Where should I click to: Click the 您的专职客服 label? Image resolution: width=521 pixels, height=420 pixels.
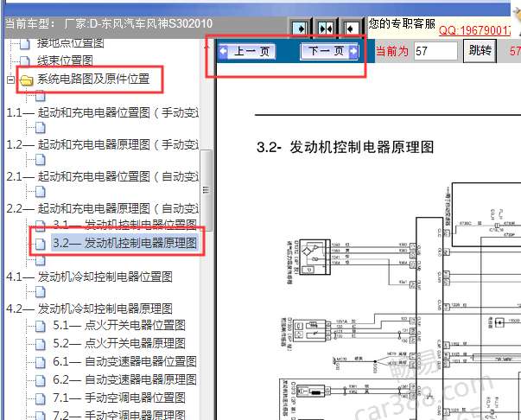pos(402,24)
